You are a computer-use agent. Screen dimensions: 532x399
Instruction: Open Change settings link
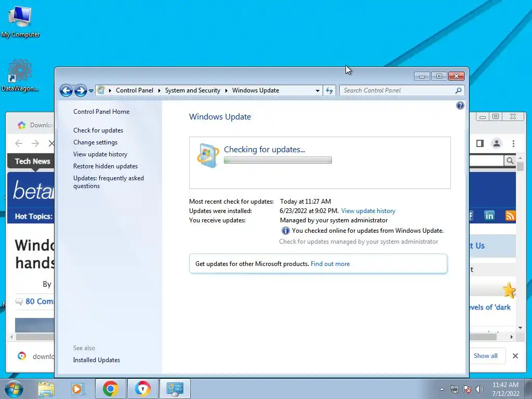pos(96,142)
